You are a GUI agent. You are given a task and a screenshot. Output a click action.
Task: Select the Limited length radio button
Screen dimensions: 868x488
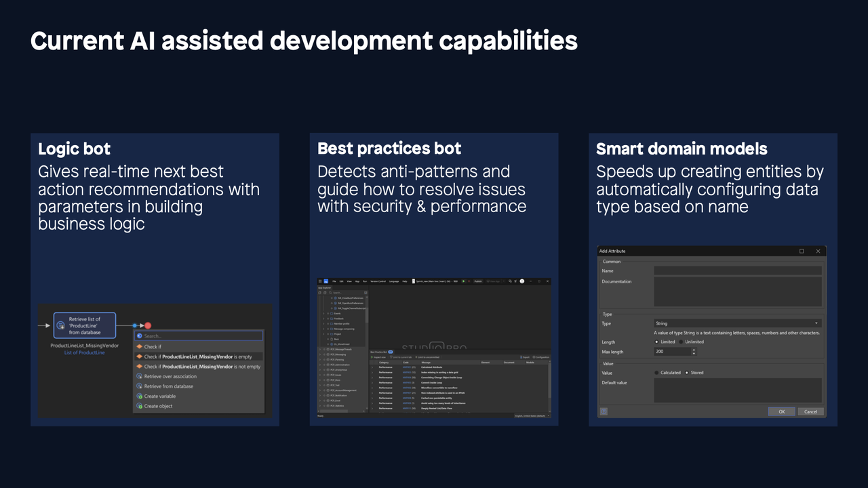(x=657, y=342)
